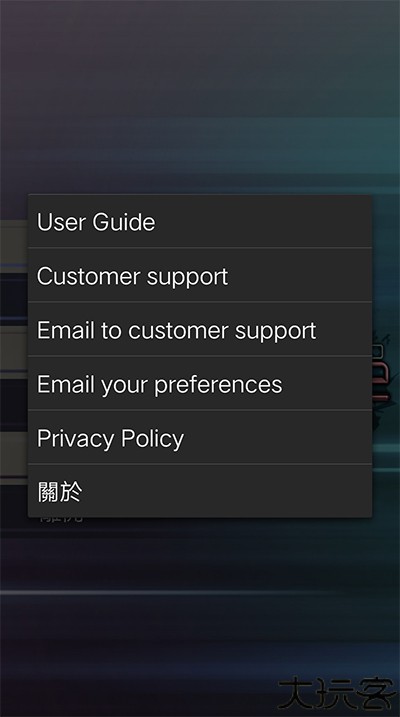Click the partially hidden text under the menu

pos(61,520)
